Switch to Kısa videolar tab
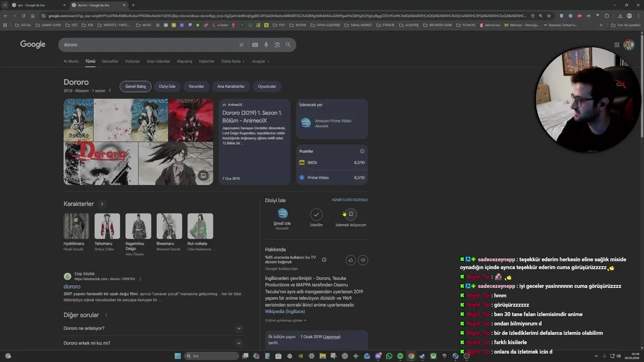Screen dimensions: 644x362 point(158,61)
